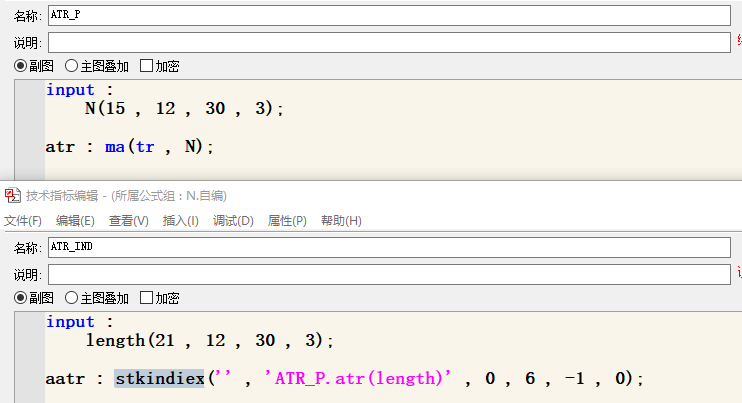Viewport: 742px width, 403px height.
Task: Open the 查看(V) menu
Action: (128, 221)
